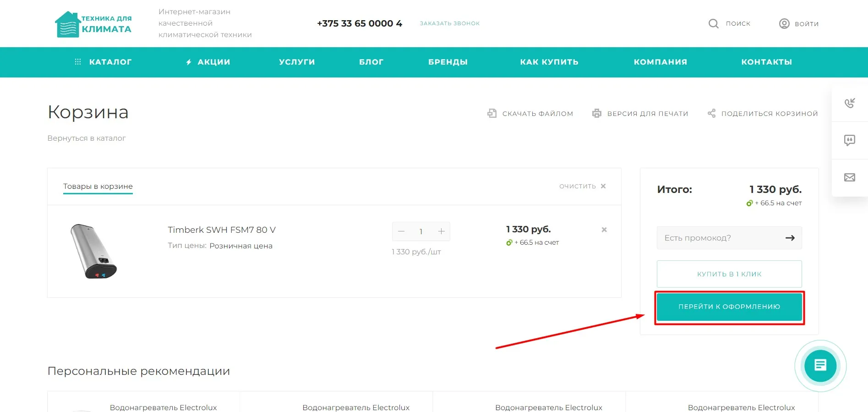Click the search magnifier icon
The image size is (868, 412).
pos(713,23)
